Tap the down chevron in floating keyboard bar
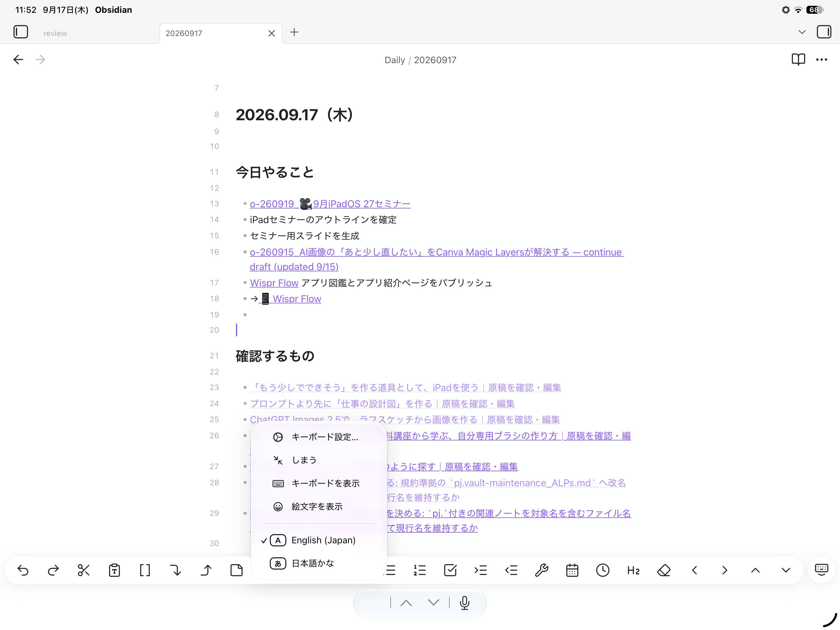 (433, 603)
